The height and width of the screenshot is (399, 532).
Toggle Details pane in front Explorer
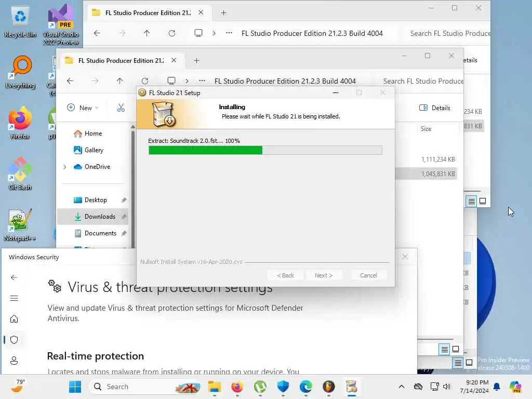point(435,108)
